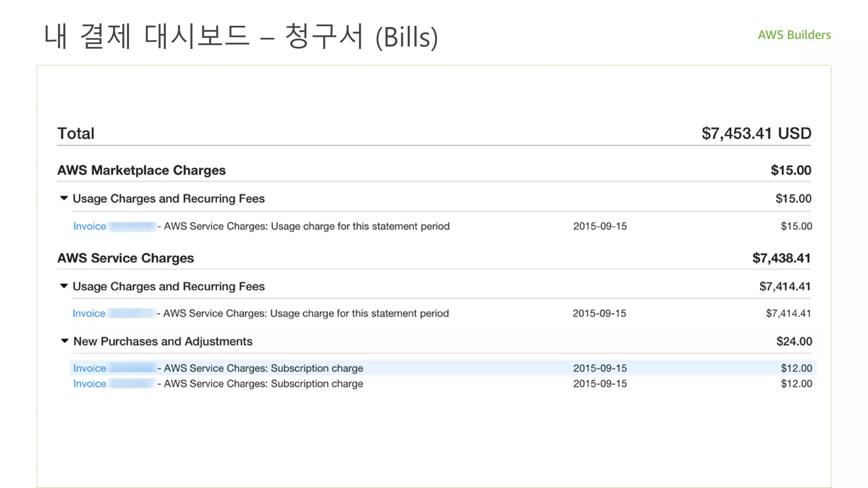Select the $24.00 New Purchases amount
Screen dimensions: 868x488
pos(794,341)
